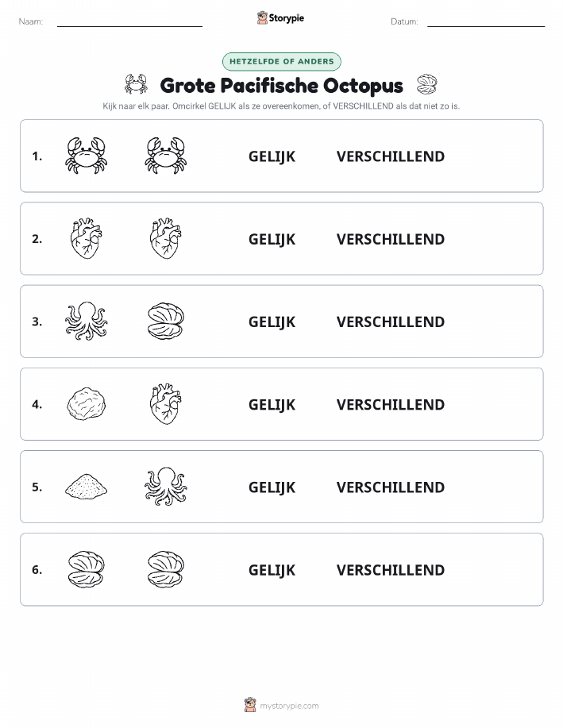The image size is (563, 728).
Task: Click the open clam shell in row 3
Action: coord(166,321)
